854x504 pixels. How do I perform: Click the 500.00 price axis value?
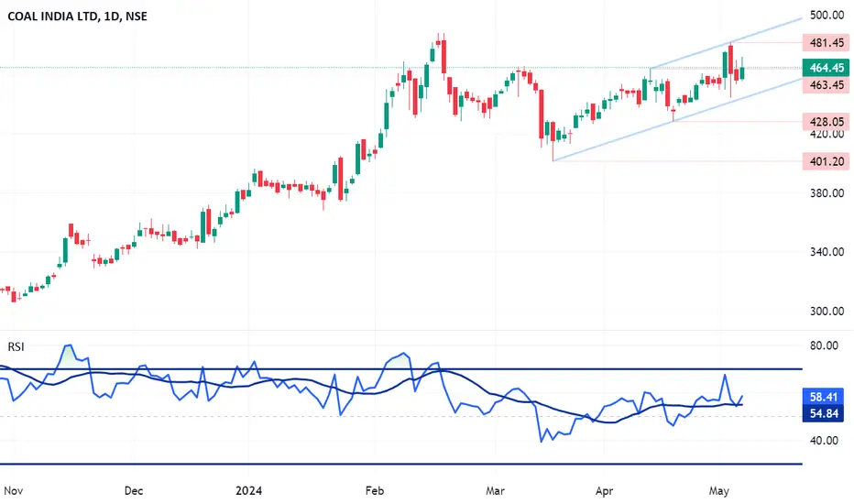827,16
